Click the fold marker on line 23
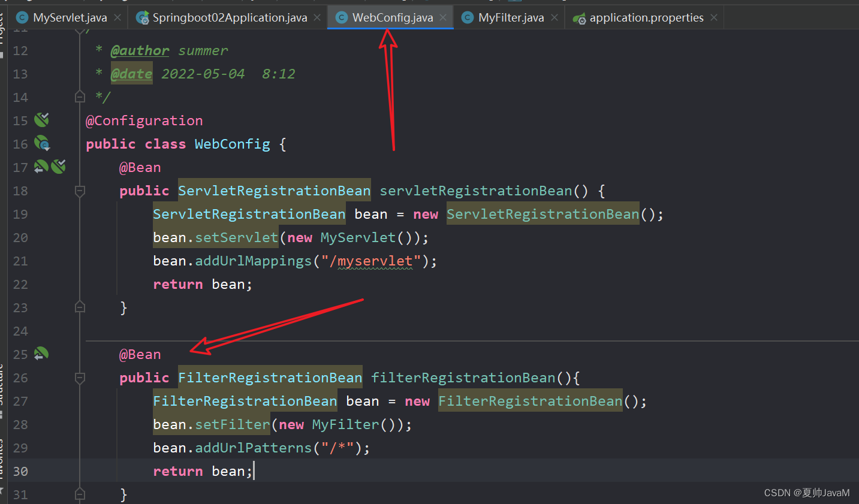 click(x=80, y=307)
